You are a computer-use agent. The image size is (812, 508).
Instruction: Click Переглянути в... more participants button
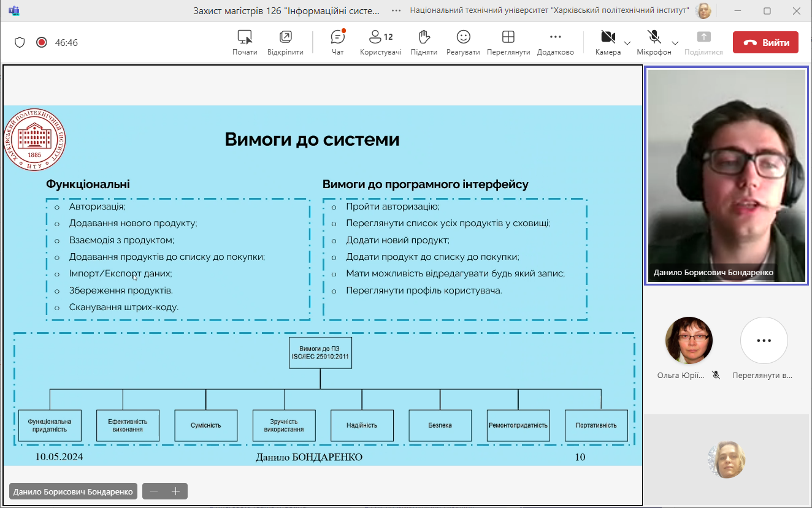coord(763,341)
